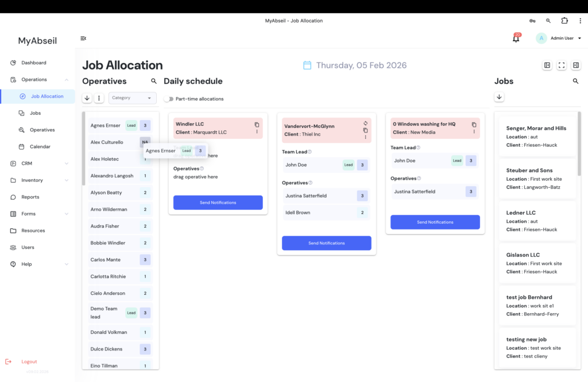This screenshot has height=382, width=588.
Task: Toggle Part-time allocations switch
Action: [x=168, y=99]
